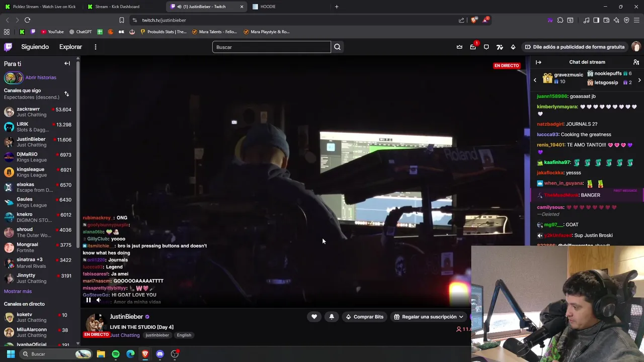The image size is (644, 362).
Task: Open the Kick bookmark icon in bookmarks bar
Action: point(22,32)
